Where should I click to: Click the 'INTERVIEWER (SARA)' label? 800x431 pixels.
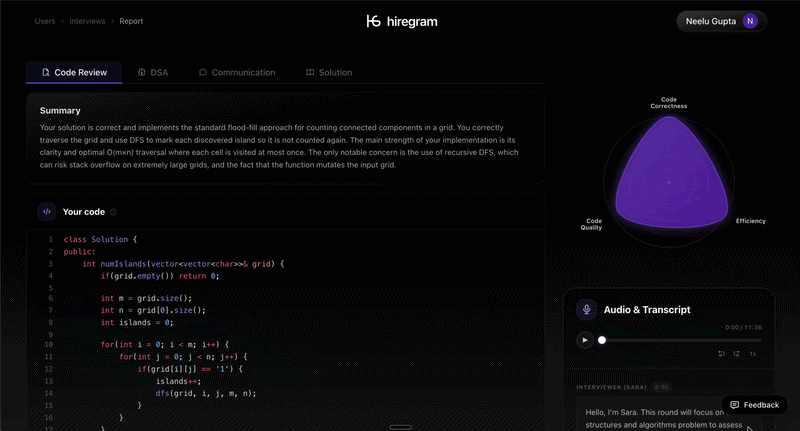(x=611, y=387)
